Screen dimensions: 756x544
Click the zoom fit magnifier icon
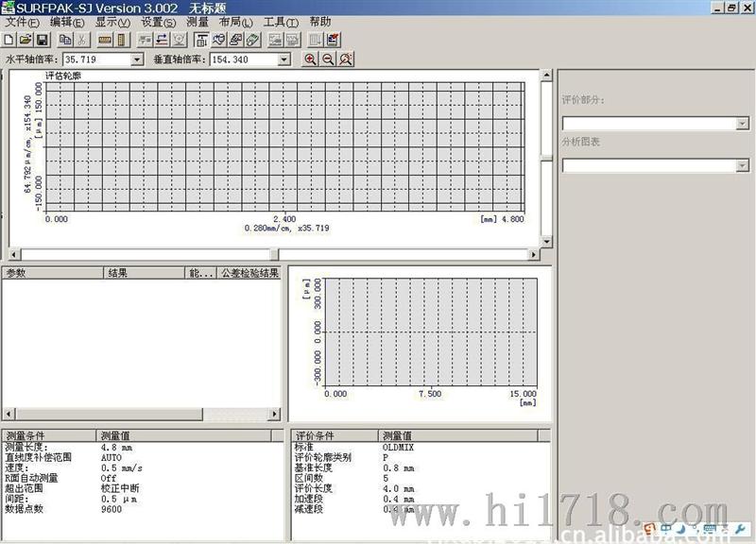[x=346, y=59]
